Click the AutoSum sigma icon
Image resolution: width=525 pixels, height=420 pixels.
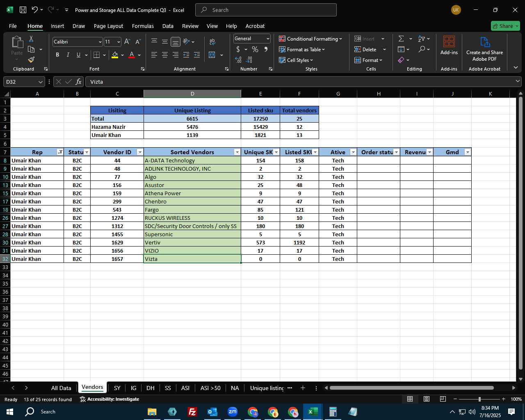pyautogui.click(x=401, y=39)
